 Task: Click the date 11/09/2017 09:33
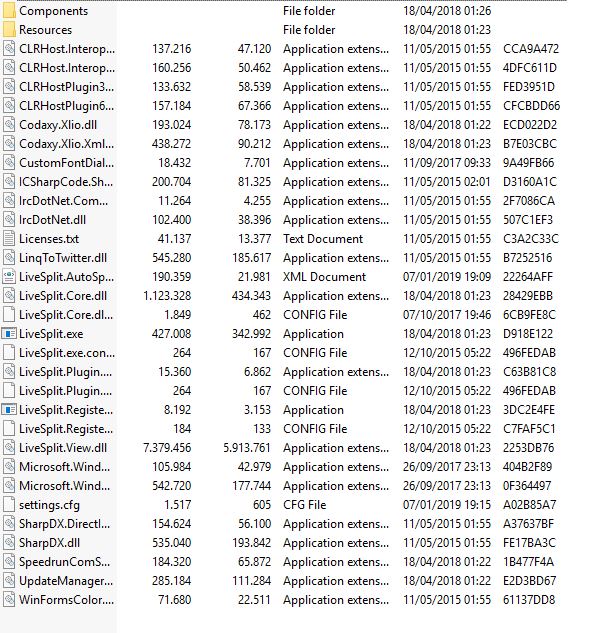click(447, 163)
